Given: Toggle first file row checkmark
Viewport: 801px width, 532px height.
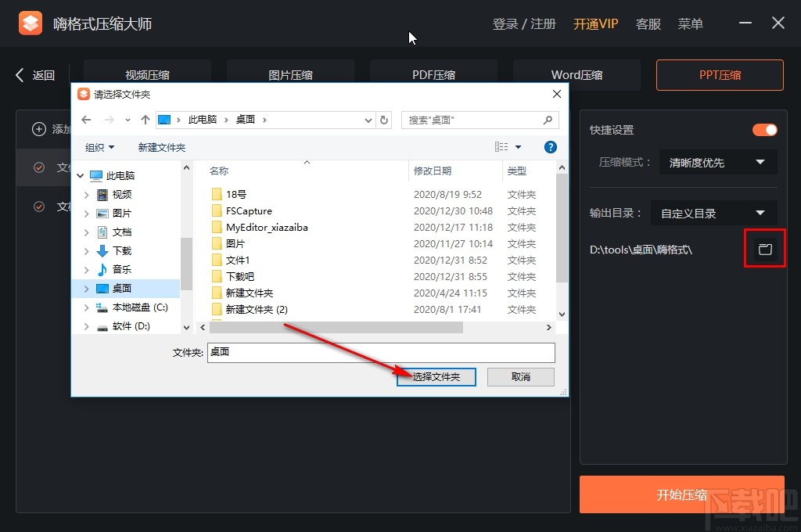Looking at the screenshot, I should 39,167.
